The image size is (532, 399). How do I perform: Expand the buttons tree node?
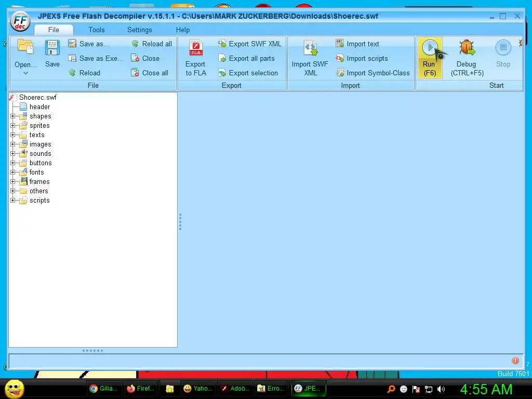[12, 163]
